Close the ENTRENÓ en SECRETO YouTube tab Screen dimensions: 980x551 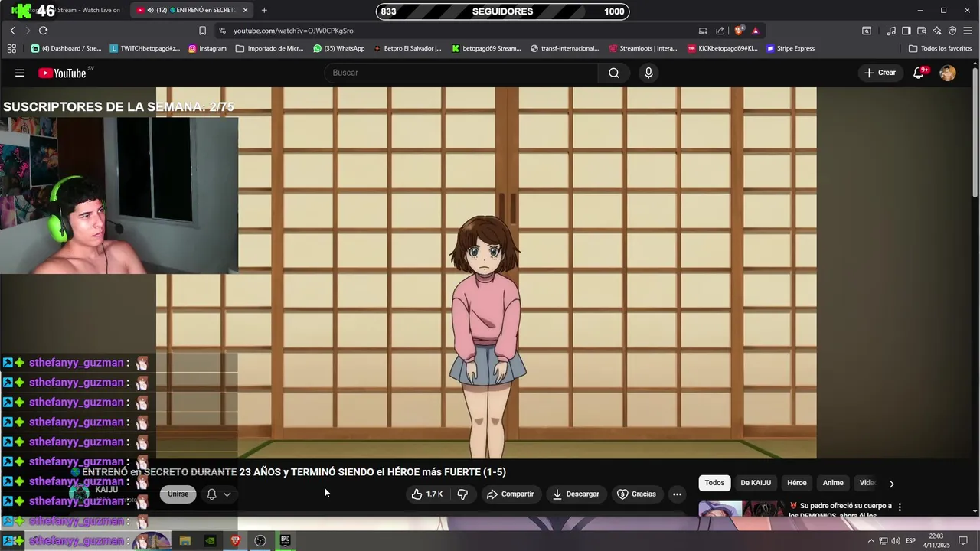(x=245, y=10)
